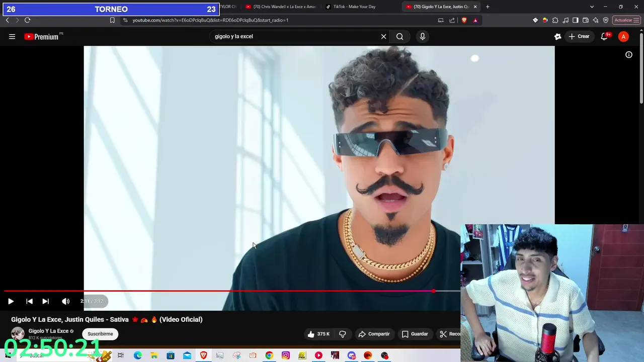
Task: Switch to Chris Wandell x La Exce tab
Action: click(282, 7)
